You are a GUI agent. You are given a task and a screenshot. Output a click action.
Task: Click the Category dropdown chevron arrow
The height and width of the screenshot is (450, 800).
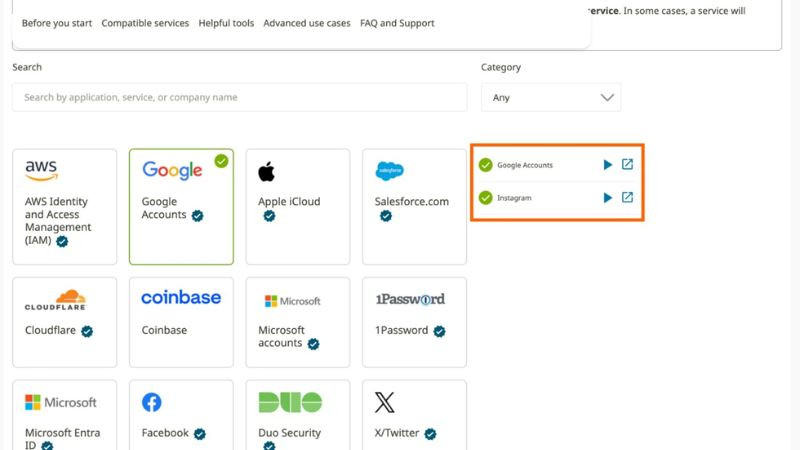[x=606, y=97]
